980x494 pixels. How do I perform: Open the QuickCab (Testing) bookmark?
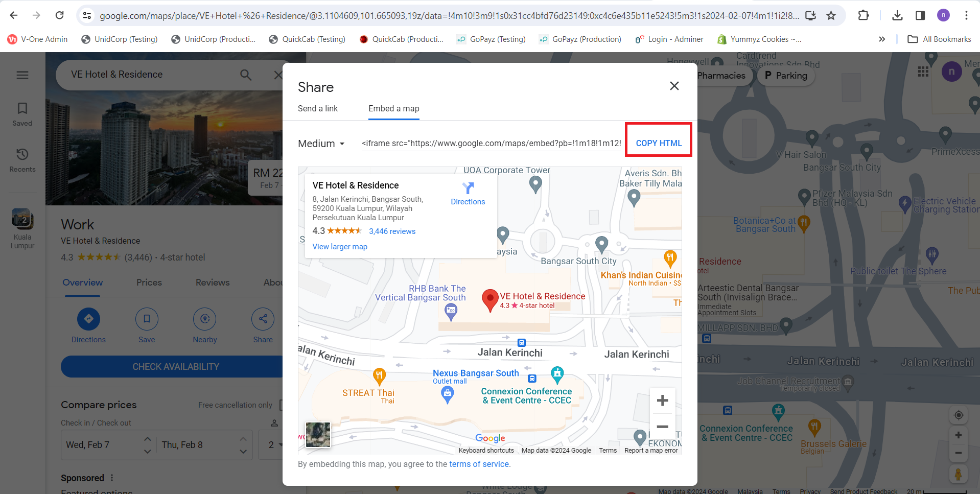307,39
